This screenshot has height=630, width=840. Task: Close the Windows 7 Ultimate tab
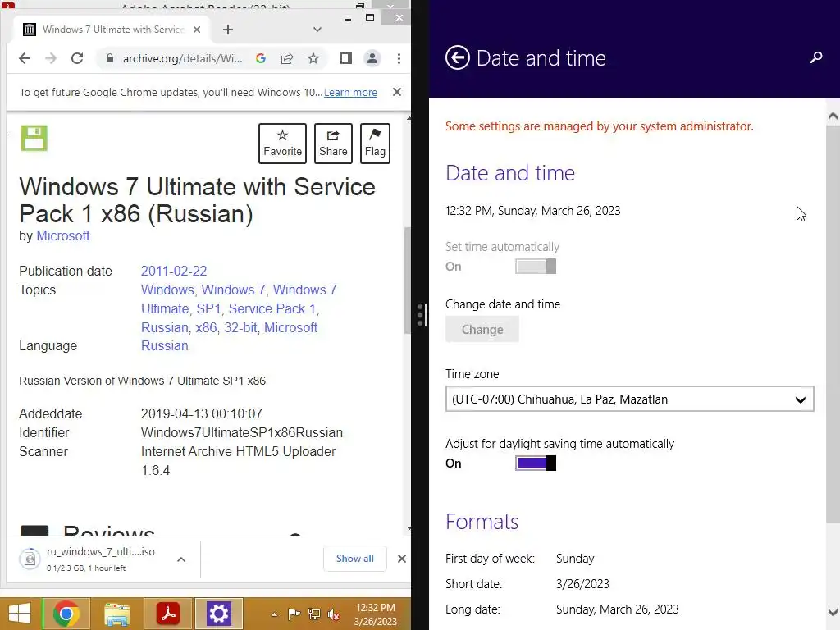[x=197, y=30]
